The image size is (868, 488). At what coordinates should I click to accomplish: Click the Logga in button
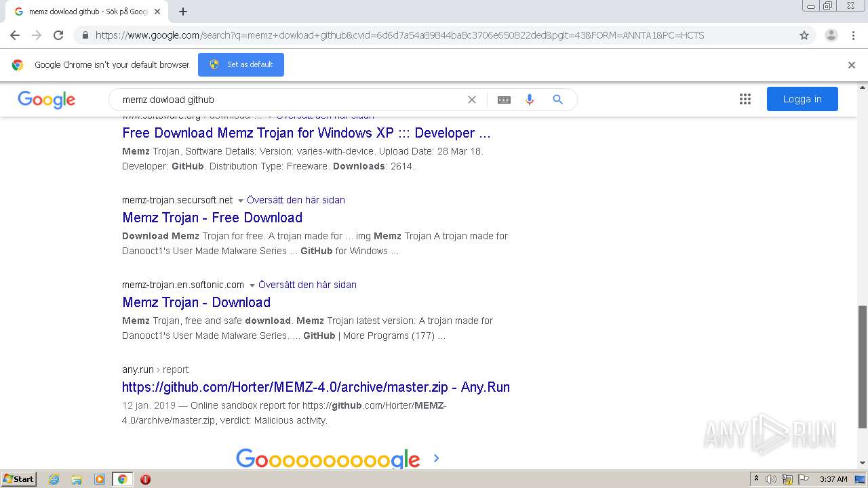[802, 99]
